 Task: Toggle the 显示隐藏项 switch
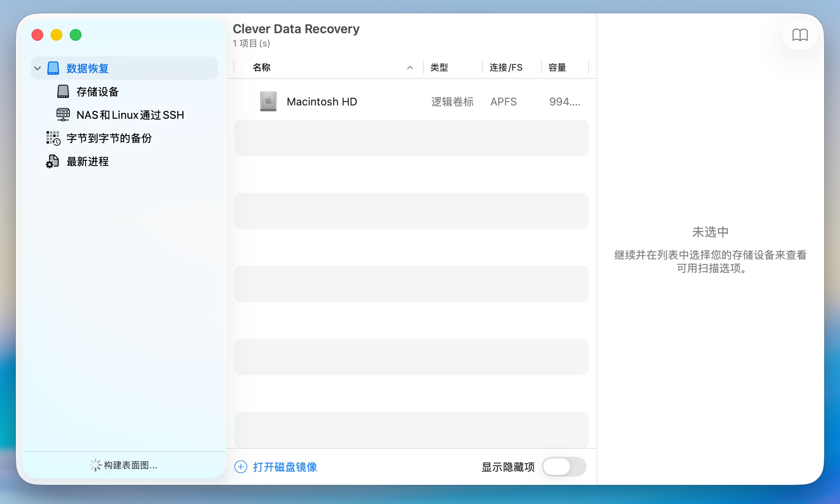click(x=564, y=467)
